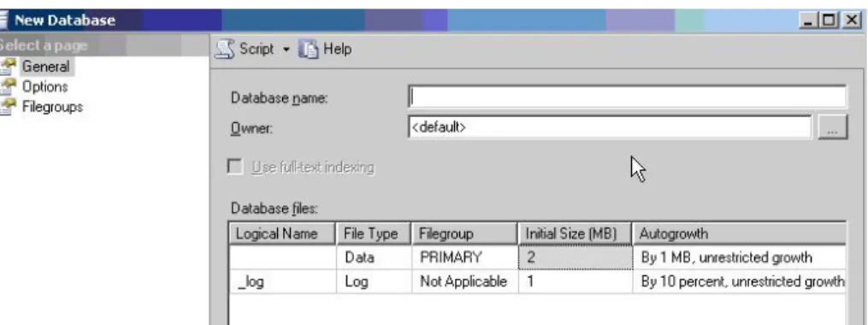The height and width of the screenshot is (325, 868).
Task: Click the Owner field showing <default>
Action: pyautogui.click(x=610, y=127)
